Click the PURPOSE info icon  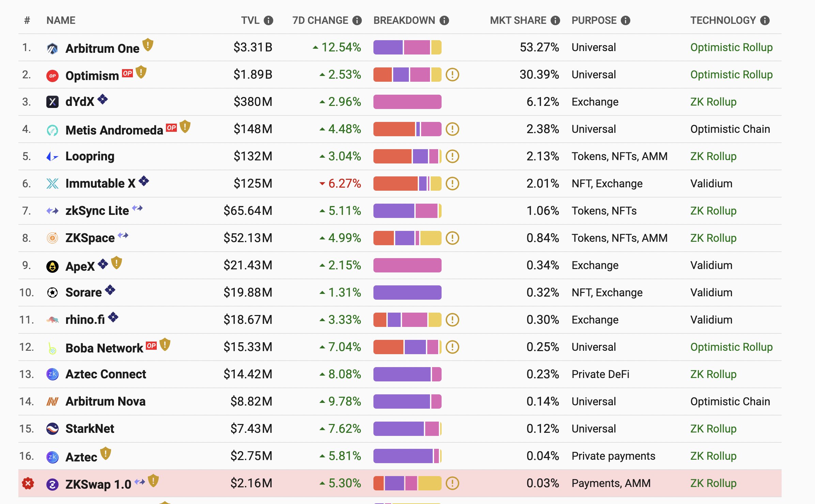click(x=626, y=20)
